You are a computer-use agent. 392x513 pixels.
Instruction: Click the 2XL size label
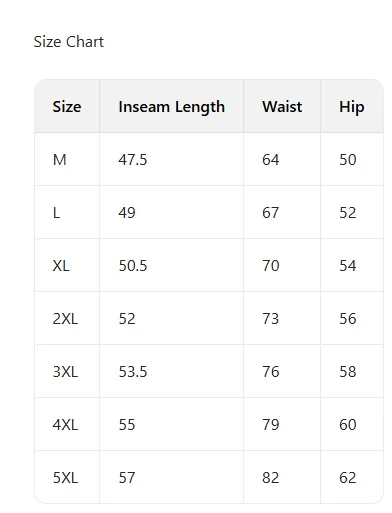(65, 319)
